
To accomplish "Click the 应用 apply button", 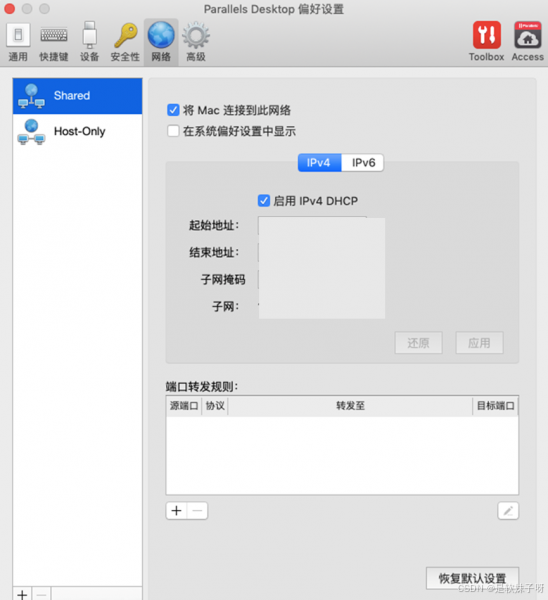I will point(479,342).
